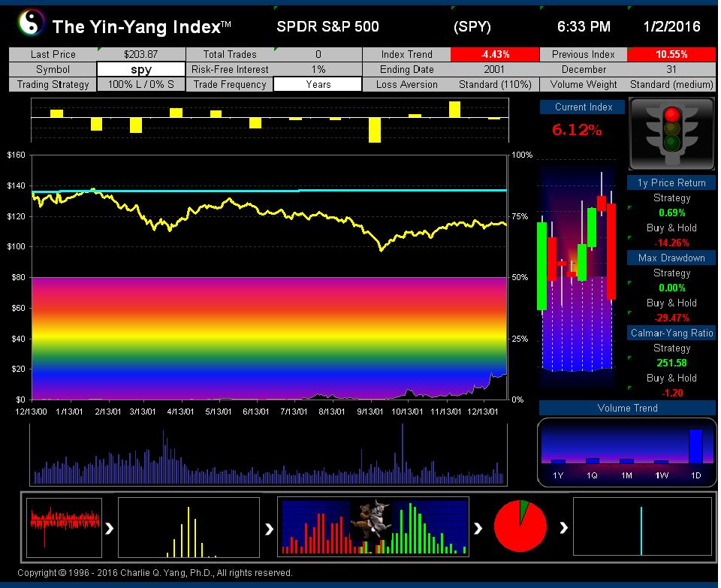The image size is (721, 588).
Task: Select the Ending Date year 2001
Action: (495, 69)
